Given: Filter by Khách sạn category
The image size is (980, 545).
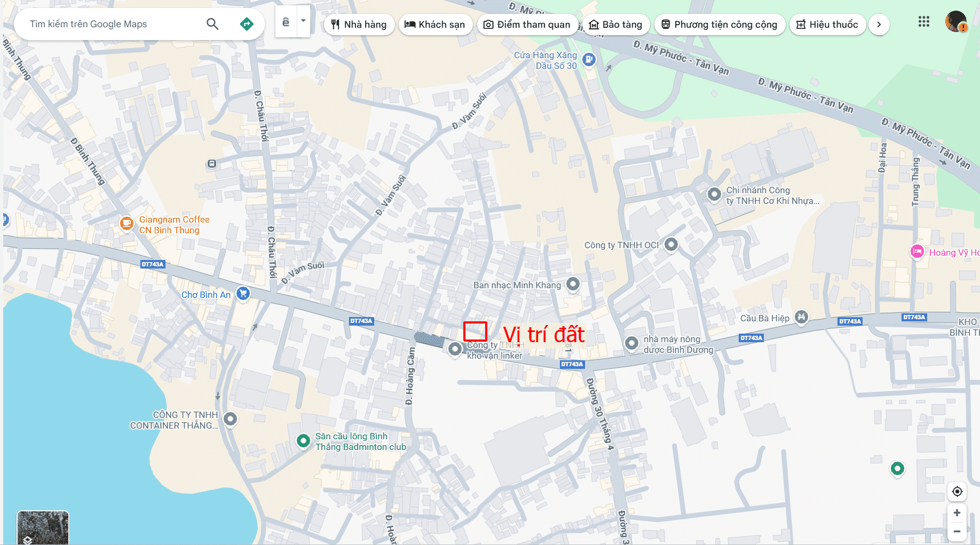Looking at the screenshot, I should [x=436, y=25].
